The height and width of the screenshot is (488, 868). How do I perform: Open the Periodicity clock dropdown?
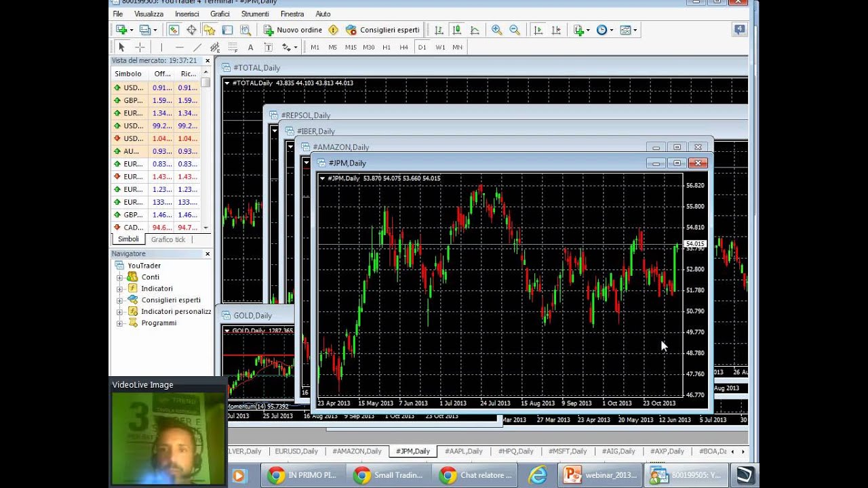point(605,30)
